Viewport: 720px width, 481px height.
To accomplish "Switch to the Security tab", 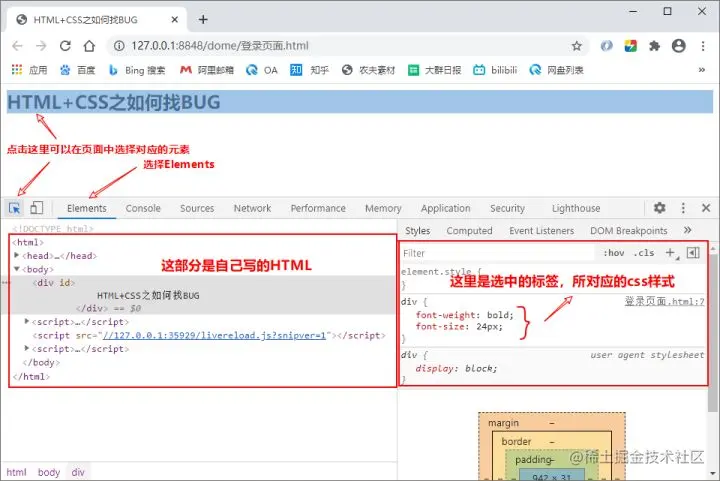I will 507,208.
